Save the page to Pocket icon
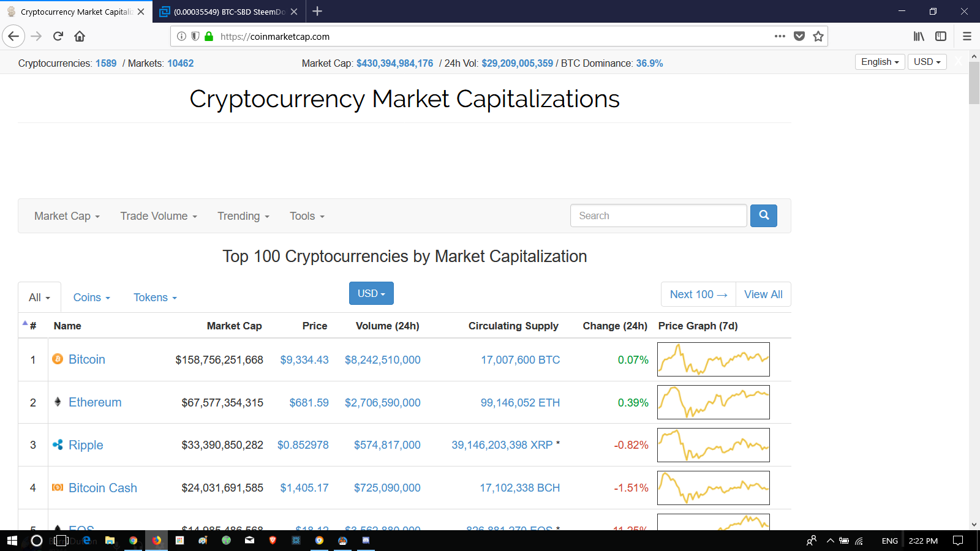Viewport: 980px width, 551px height. pos(799,36)
